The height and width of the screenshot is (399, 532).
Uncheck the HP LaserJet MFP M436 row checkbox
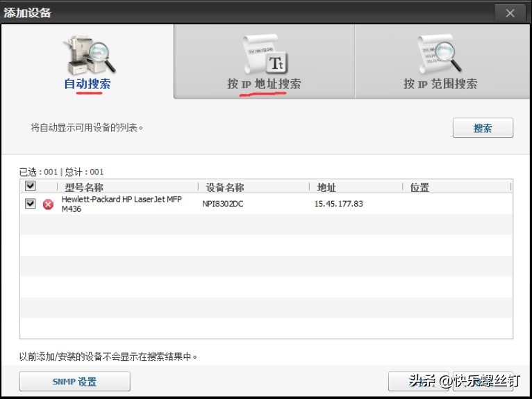click(x=30, y=204)
